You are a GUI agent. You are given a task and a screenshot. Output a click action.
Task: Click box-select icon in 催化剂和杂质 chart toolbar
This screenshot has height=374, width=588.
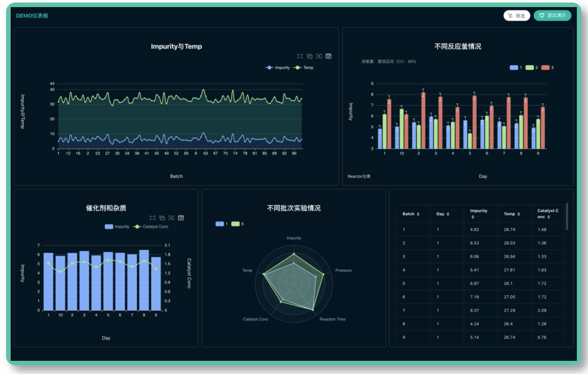click(152, 218)
